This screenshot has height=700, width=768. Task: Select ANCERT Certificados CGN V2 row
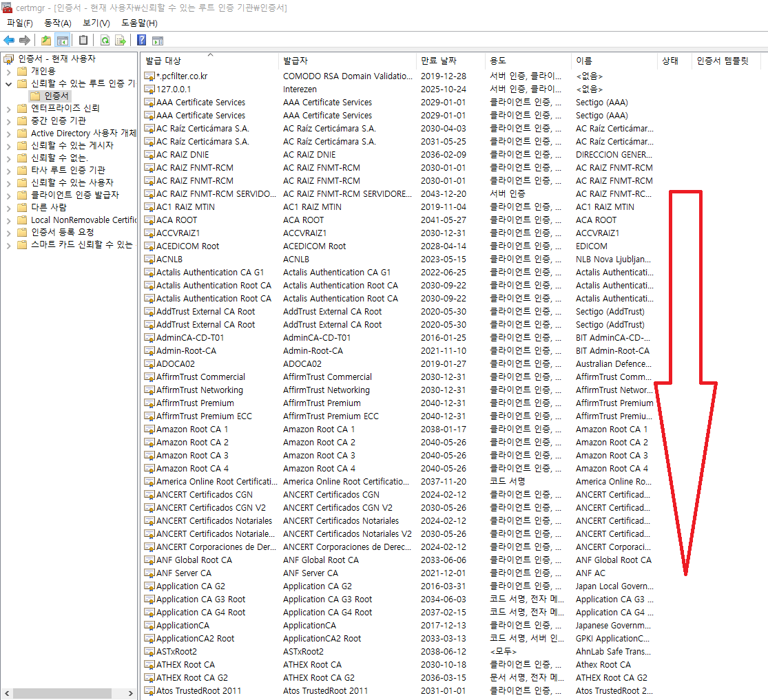[x=398, y=508]
